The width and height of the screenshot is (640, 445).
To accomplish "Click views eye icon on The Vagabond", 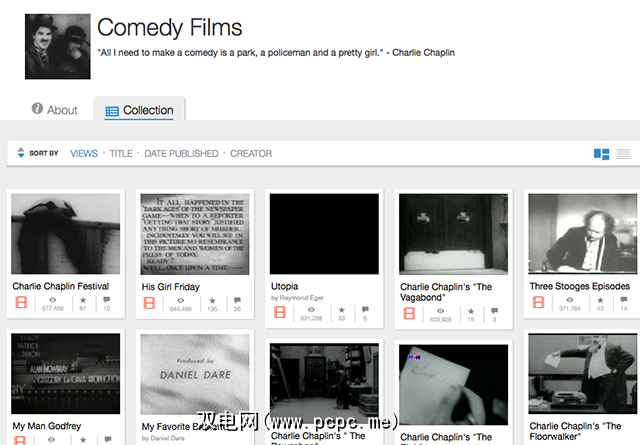I will (440, 311).
